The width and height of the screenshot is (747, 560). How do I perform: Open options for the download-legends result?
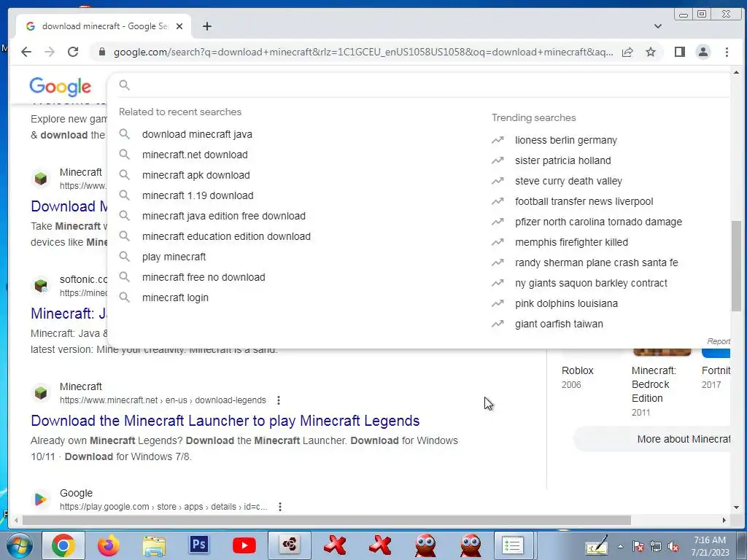coord(279,400)
